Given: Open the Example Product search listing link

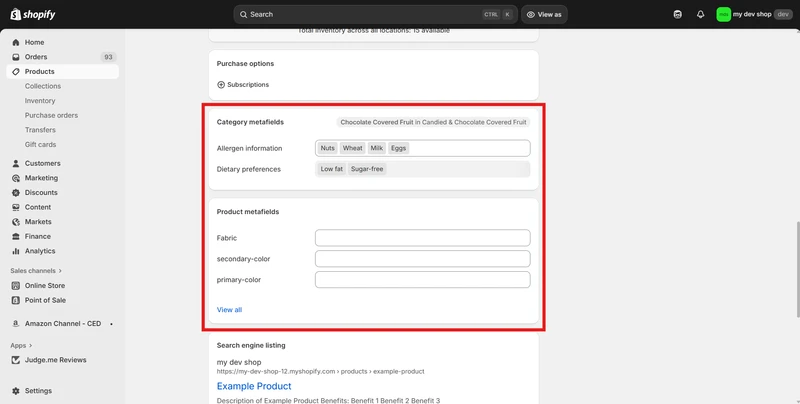Looking at the screenshot, I should point(254,386).
